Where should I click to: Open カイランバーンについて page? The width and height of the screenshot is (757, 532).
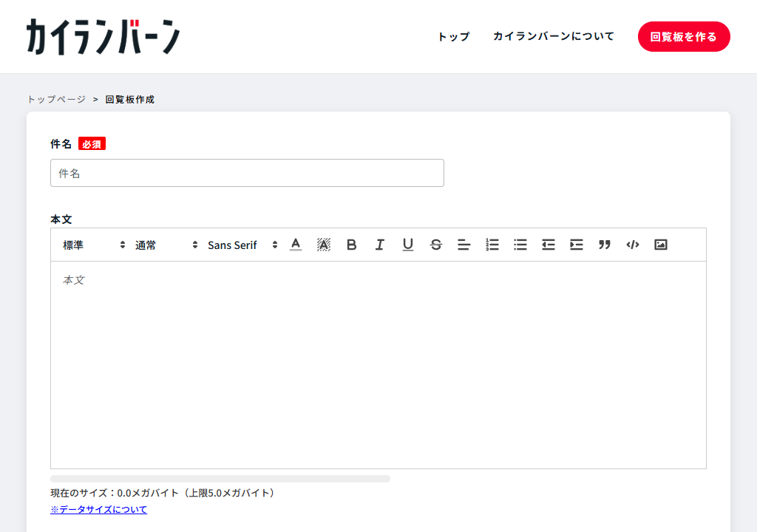554,36
